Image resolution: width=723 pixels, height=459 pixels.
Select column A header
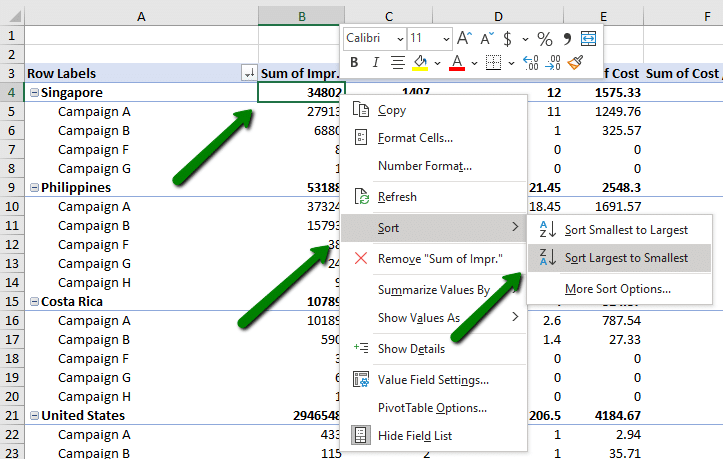click(142, 17)
